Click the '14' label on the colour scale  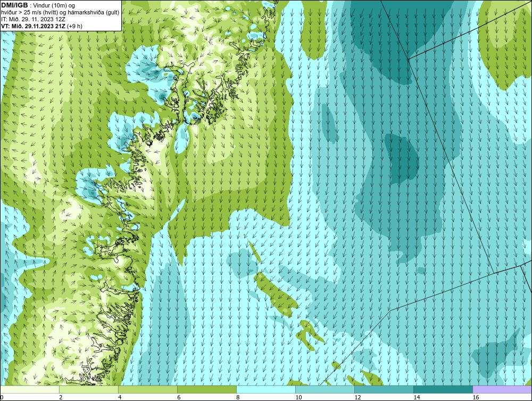click(x=417, y=397)
